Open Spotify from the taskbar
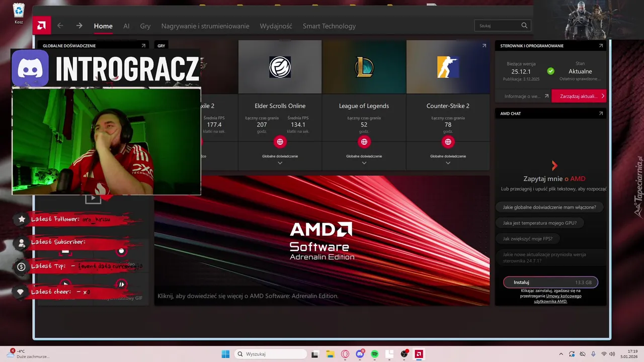Viewport: 644px width, 362px height. pyautogui.click(x=375, y=354)
